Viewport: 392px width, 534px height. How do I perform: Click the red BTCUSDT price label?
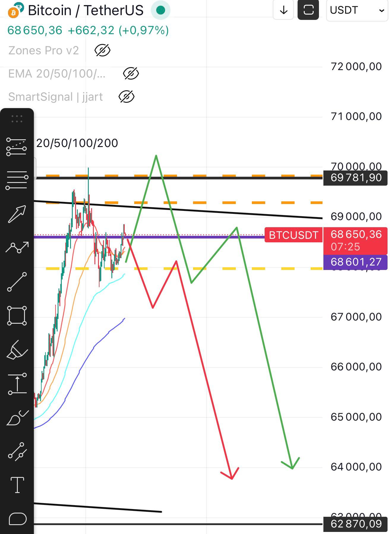pyautogui.click(x=293, y=235)
